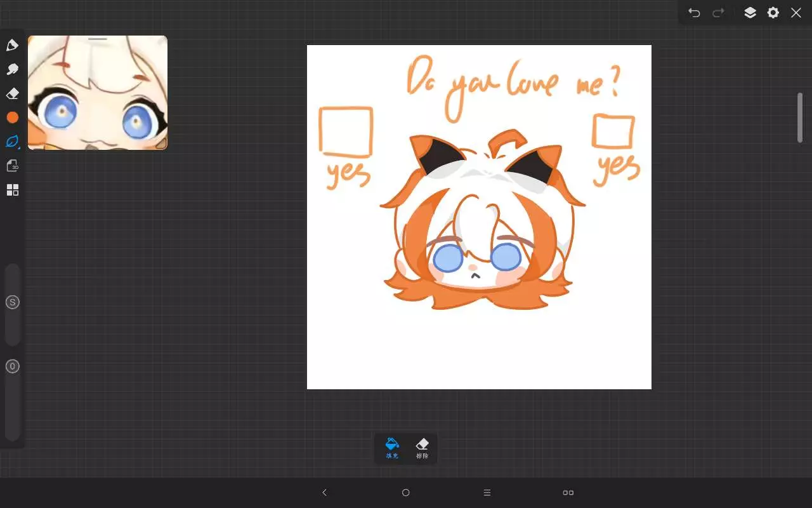Open the 3D file tool
Image resolution: width=812 pixels, height=508 pixels.
(x=12, y=166)
